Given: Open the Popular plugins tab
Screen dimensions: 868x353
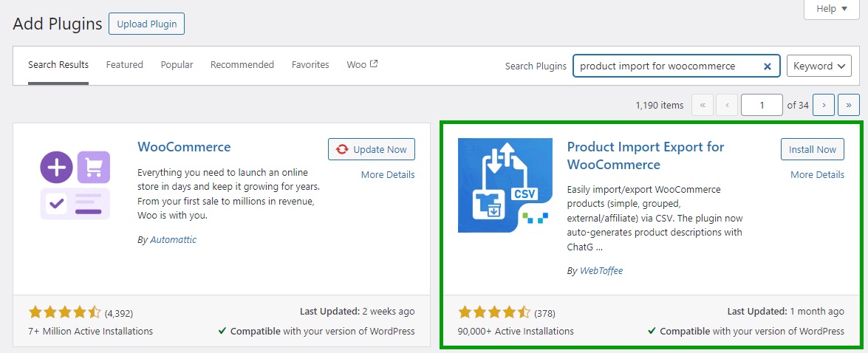Looking at the screenshot, I should point(177,65).
